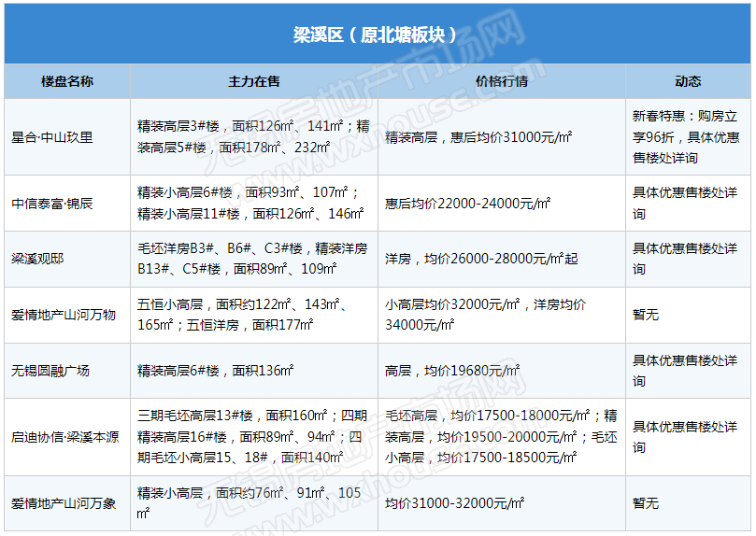Click the 启迪协信·梁溪本源 property name
Screen dimensions: 756x536
click(x=64, y=437)
